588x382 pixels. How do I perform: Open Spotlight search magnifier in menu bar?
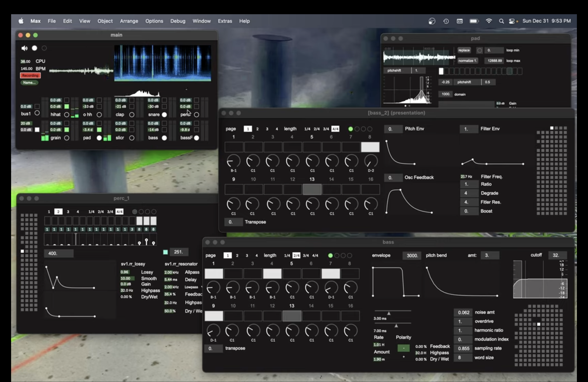click(x=501, y=21)
